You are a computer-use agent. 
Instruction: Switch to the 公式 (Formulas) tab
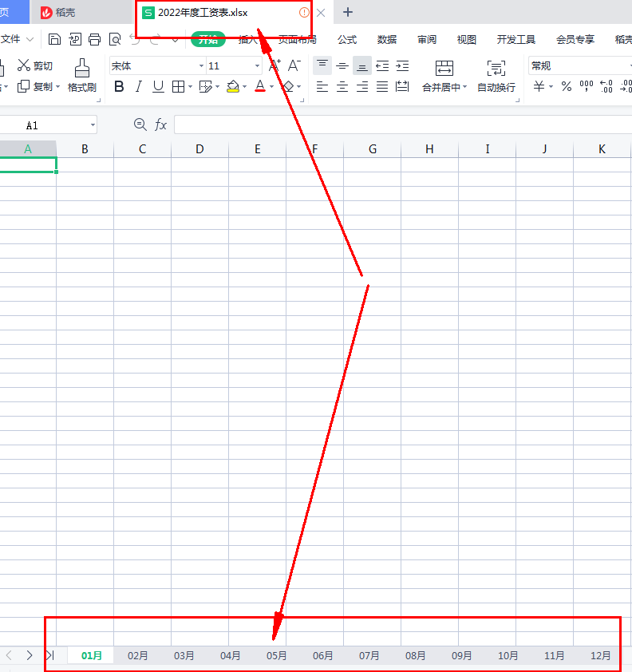[346, 39]
